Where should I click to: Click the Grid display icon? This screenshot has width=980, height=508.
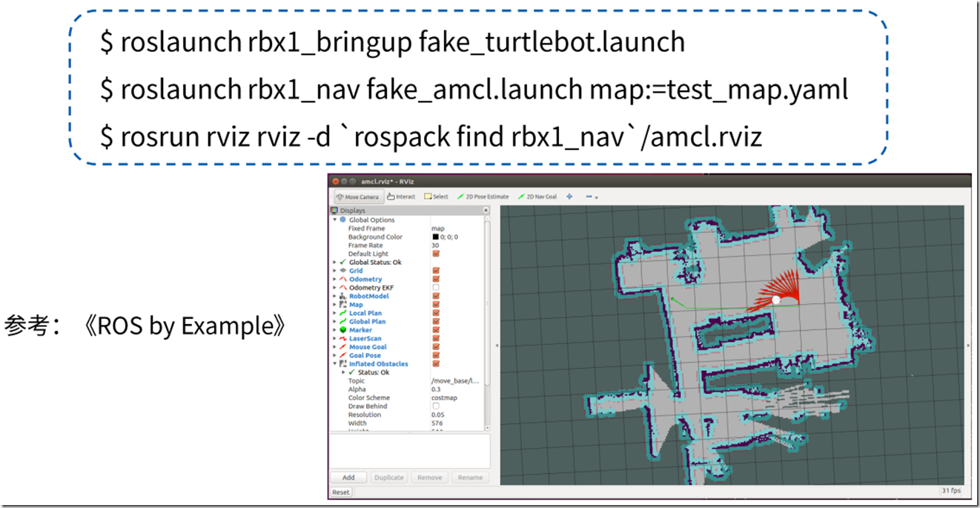342,271
